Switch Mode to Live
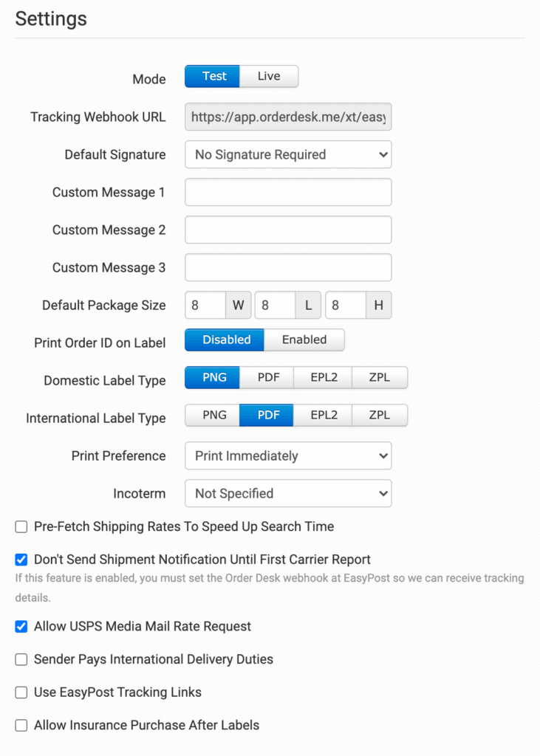 (x=269, y=76)
